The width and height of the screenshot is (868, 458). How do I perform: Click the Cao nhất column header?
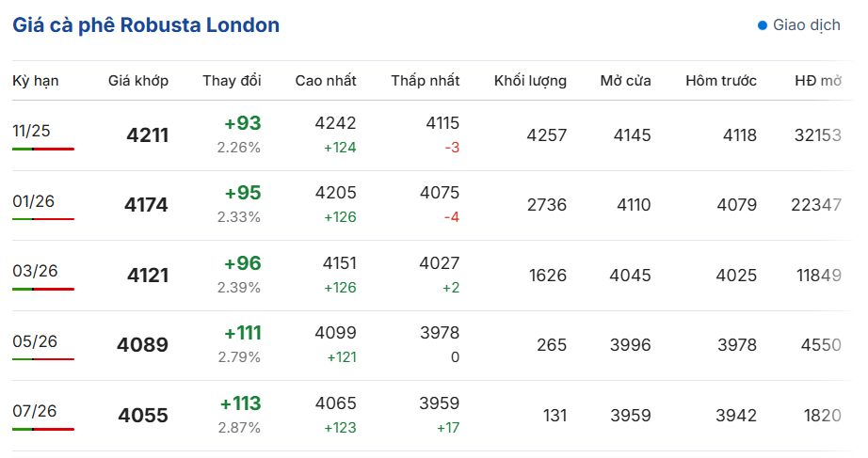tap(326, 81)
